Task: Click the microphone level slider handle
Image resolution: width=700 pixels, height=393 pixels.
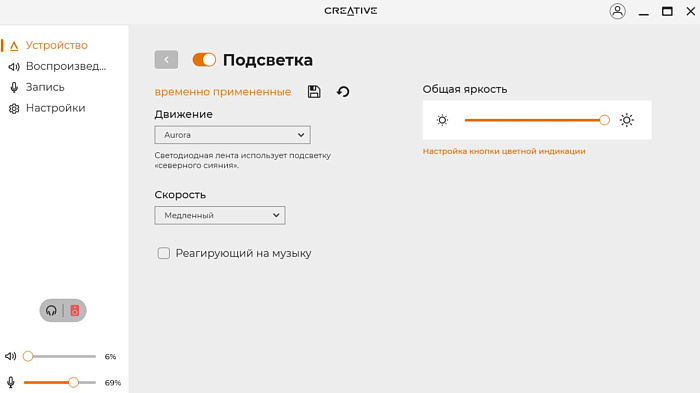Action: click(x=74, y=382)
